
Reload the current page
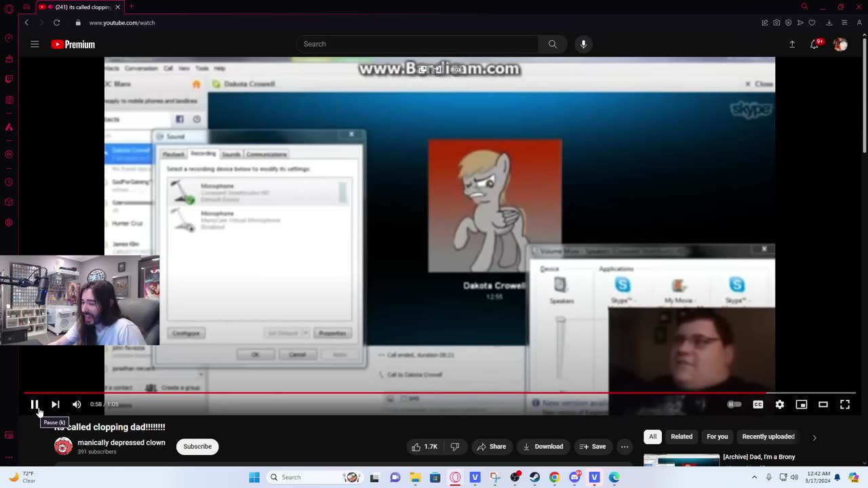[x=57, y=22]
